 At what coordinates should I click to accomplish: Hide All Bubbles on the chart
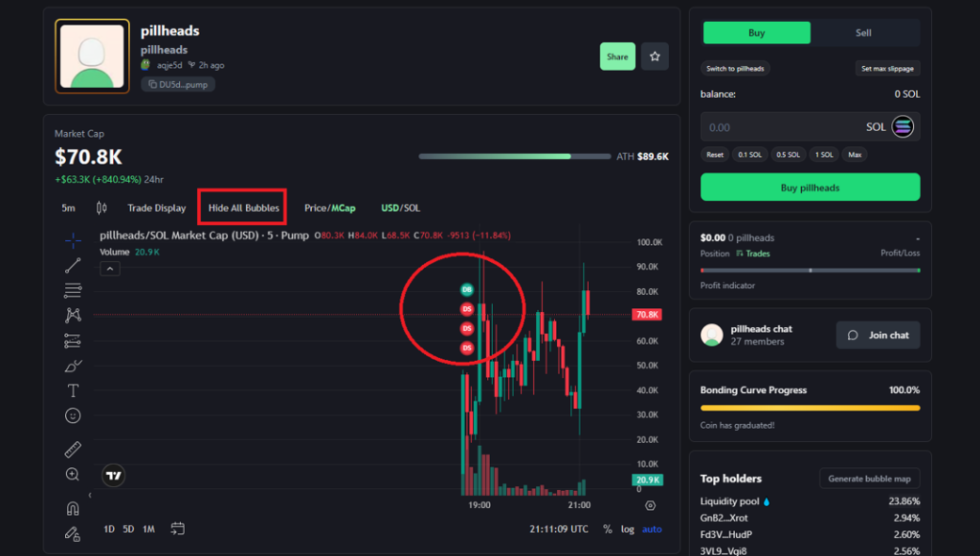pyautogui.click(x=244, y=208)
